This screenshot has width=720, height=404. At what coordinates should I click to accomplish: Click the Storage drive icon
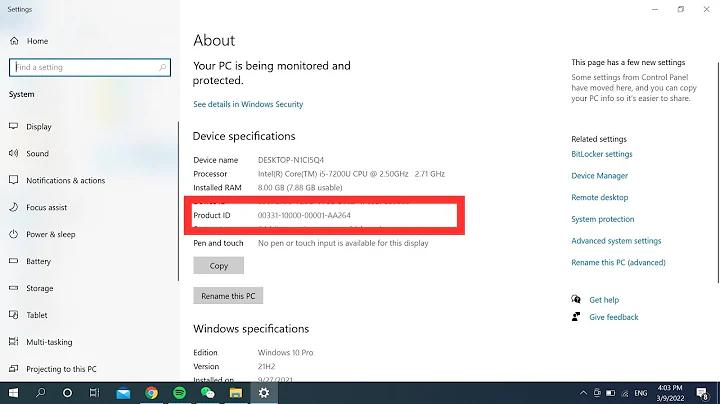(x=14, y=288)
